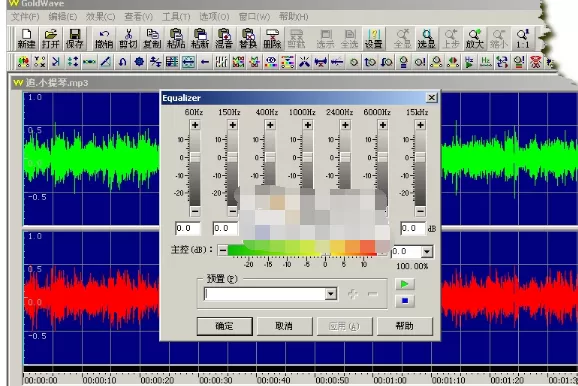This screenshot has height=386, width=578.
Task: Click the minus button left of 主控 master slider
Action: coord(223,250)
